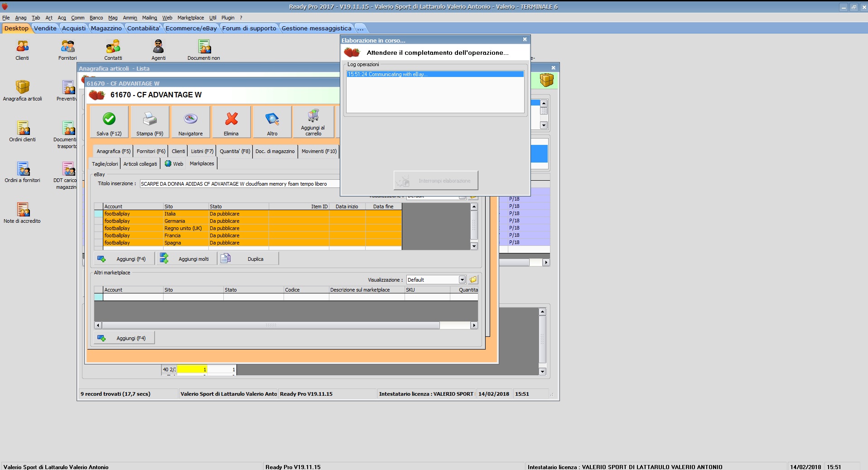Select the footballplay Spagna row
Viewport: 868px width, 470px height.
click(252, 243)
